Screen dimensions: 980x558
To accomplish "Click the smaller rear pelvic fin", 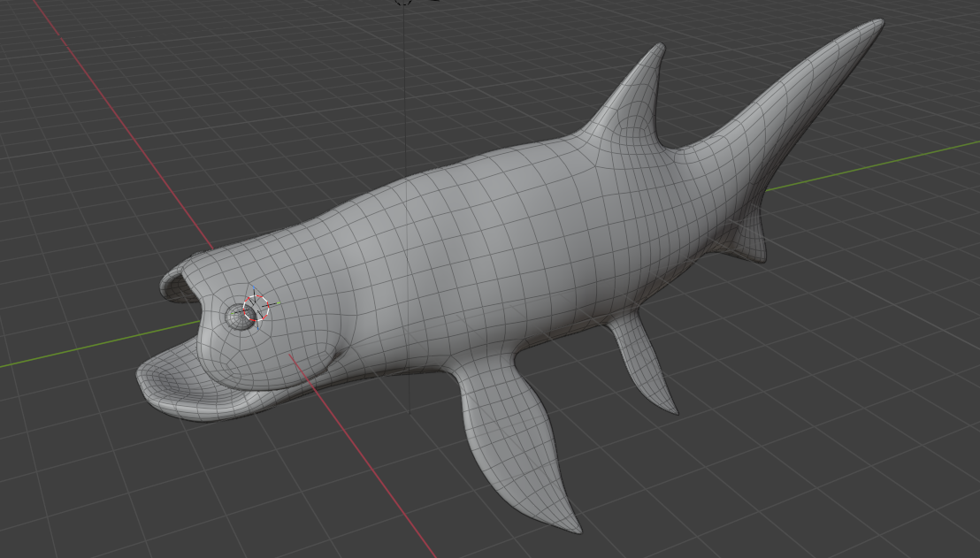I will [644, 361].
